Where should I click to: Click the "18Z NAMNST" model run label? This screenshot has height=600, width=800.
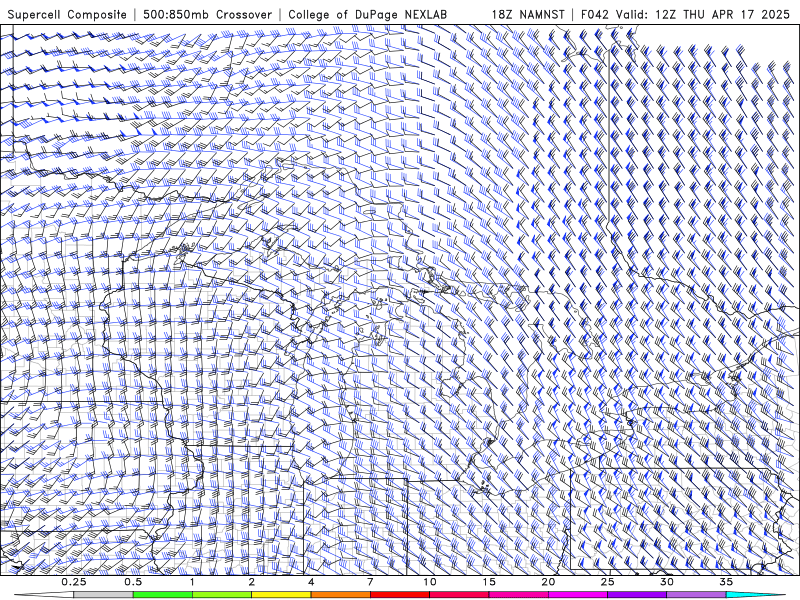point(528,14)
